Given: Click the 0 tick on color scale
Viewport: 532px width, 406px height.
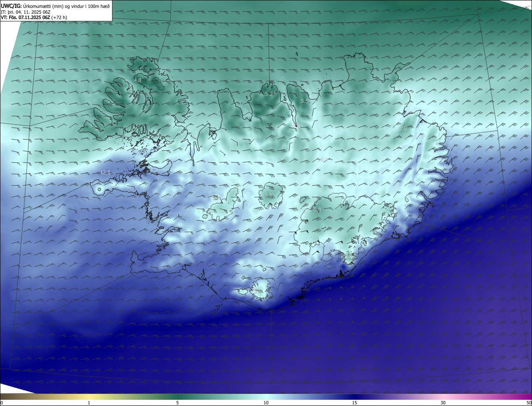Looking at the screenshot, I should pyautogui.click(x=2, y=403).
